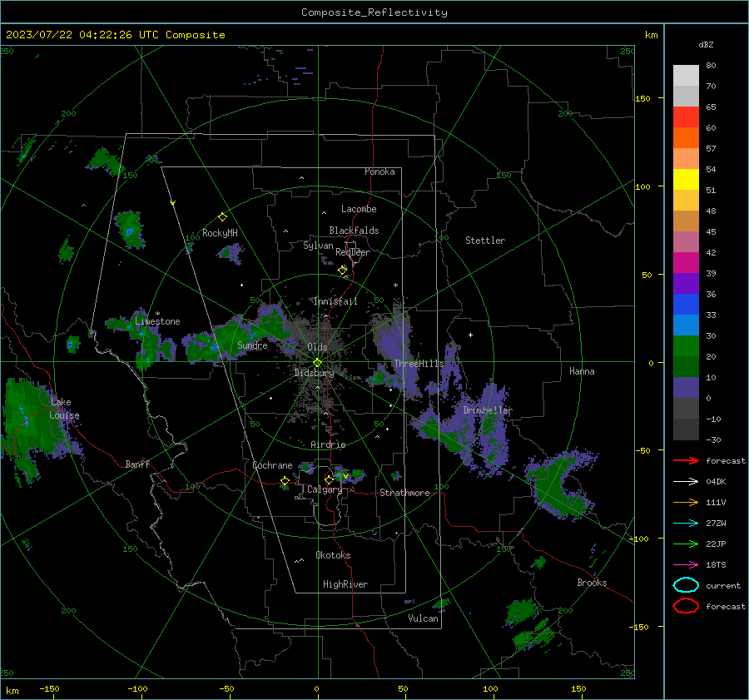
Task: Click the asterisk marker above Limestone
Action: pos(157,314)
